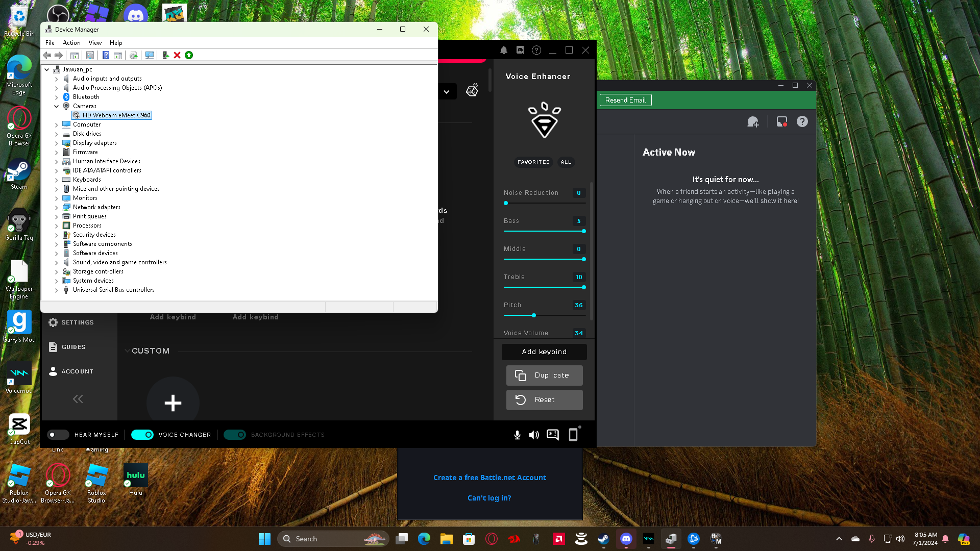Open the Steam desktop shortcut

point(19,174)
